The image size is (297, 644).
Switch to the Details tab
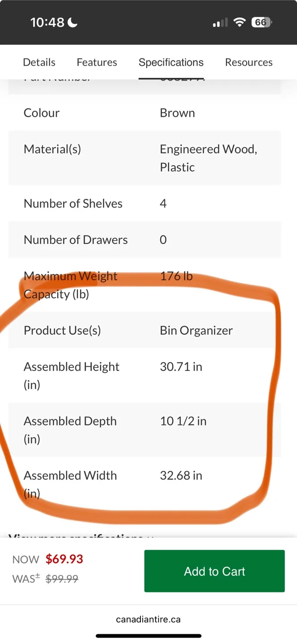tap(39, 62)
